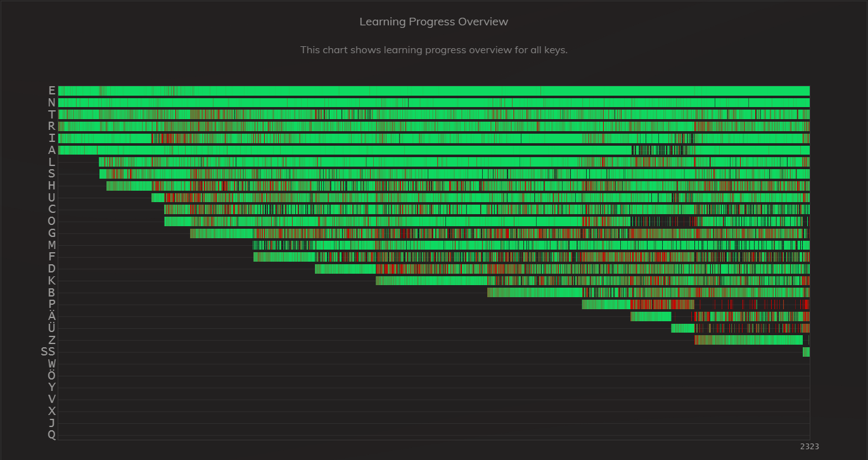The width and height of the screenshot is (868, 460).
Task: Click the 2323 axis value label
Action: pos(809,446)
